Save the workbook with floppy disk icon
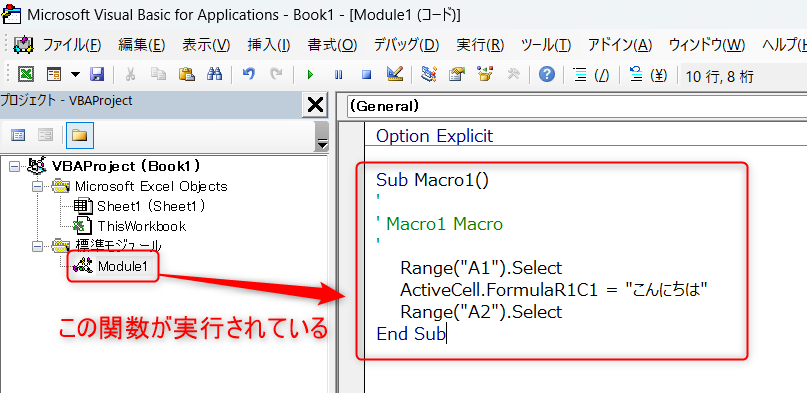The width and height of the screenshot is (807, 393). pos(97,75)
